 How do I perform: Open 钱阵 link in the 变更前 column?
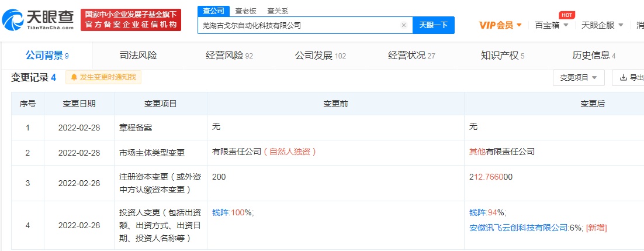pyautogui.click(x=220, y=213)
